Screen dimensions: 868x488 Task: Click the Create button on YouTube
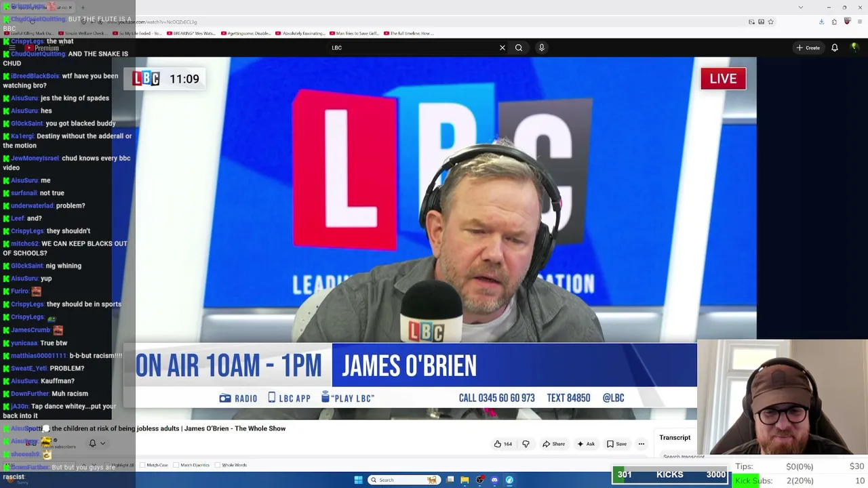click(808, 47)
